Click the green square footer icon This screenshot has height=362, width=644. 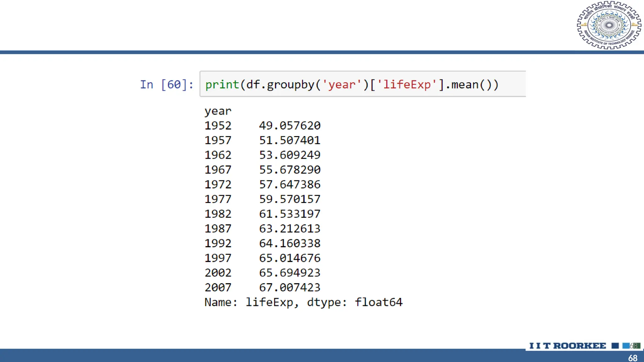coord(637,346)
